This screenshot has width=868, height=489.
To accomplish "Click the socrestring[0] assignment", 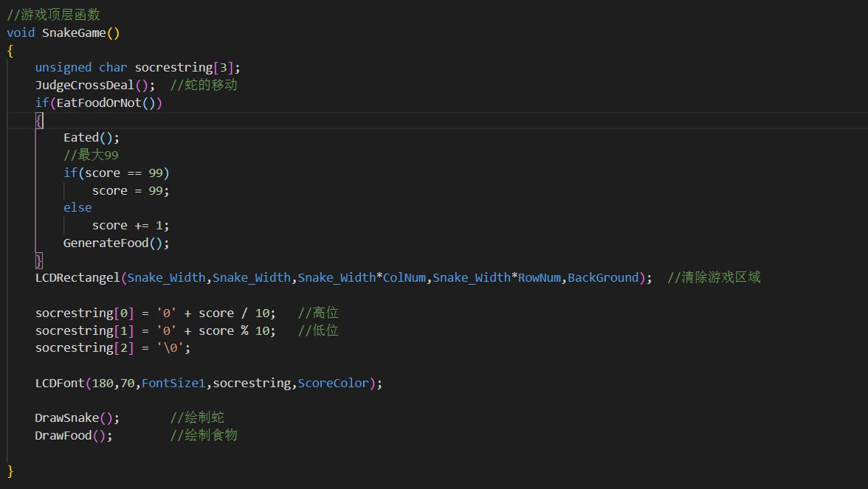I will [156, 313].
